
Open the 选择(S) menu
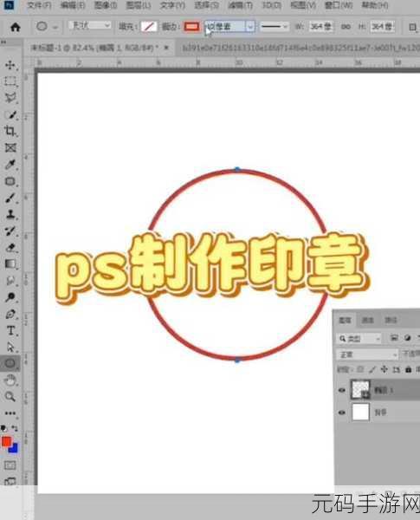click(206, 5)
